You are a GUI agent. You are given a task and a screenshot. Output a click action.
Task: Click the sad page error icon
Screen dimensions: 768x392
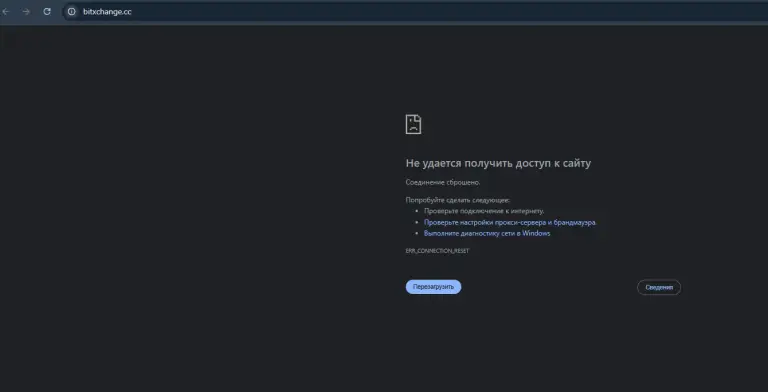pyautogui.click(x=413, y=124)
